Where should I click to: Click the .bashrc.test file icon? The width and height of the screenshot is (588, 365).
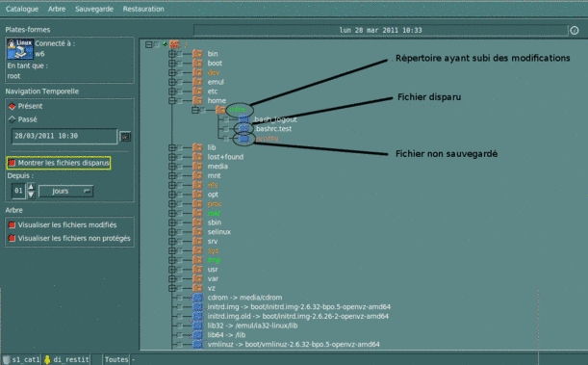(243, 129)
